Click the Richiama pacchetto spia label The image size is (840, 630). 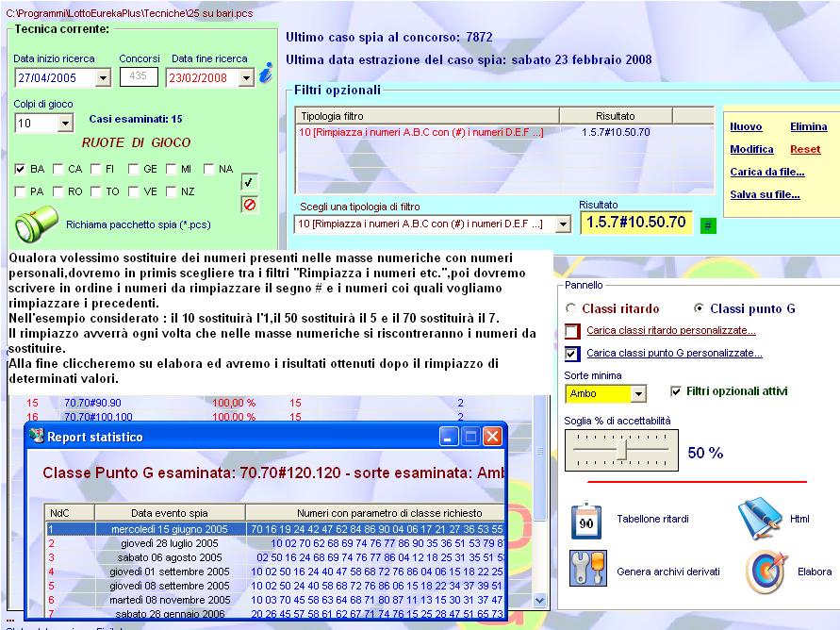pyautogui.click(x=139, y=225)
